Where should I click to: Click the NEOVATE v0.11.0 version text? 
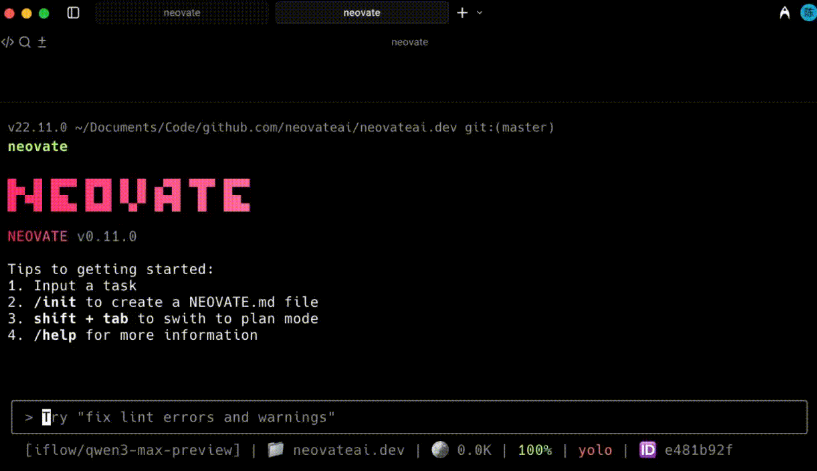72,237
